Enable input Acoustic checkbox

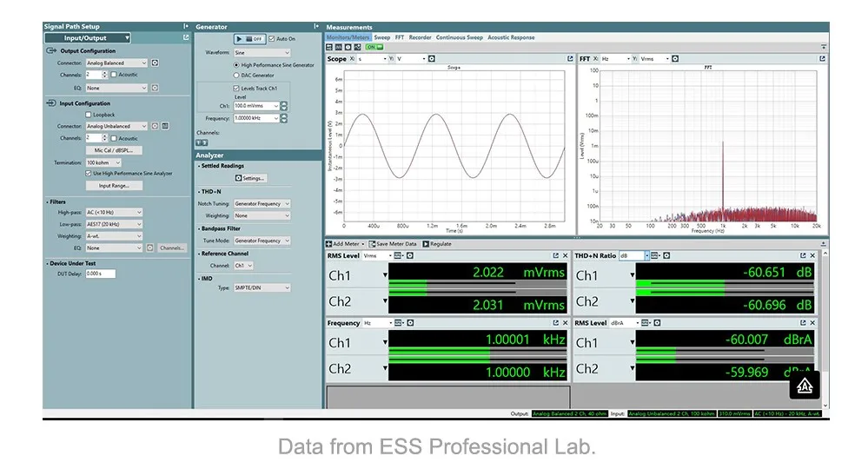coord(114,138)
